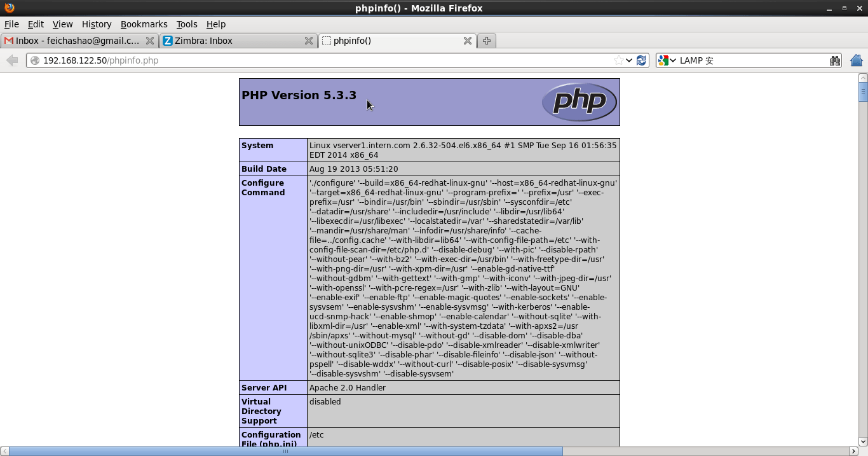Click the Build Date row label
This screenshot has width=868, height=456.
(264, 169)
